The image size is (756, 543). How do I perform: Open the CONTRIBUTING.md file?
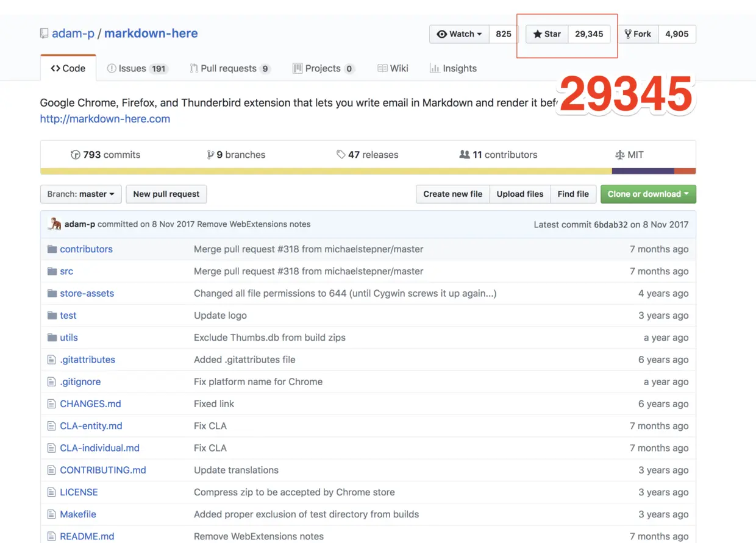(x=103, y=470)
